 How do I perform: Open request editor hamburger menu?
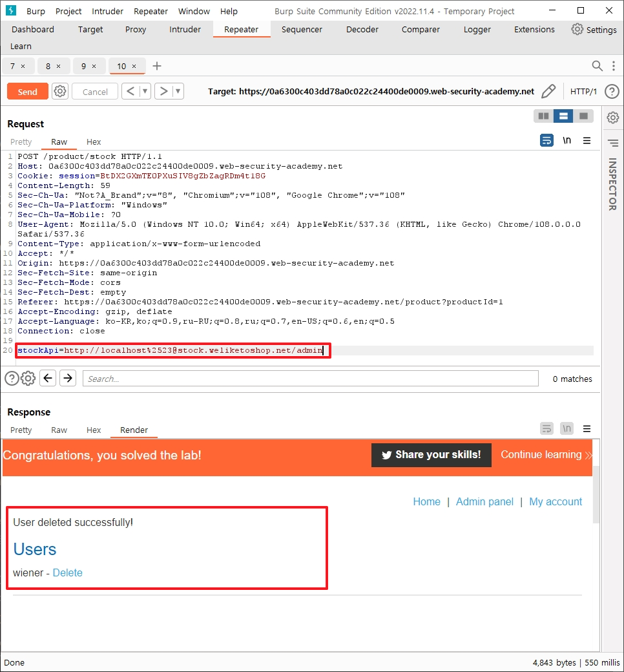tap(587, 141)
